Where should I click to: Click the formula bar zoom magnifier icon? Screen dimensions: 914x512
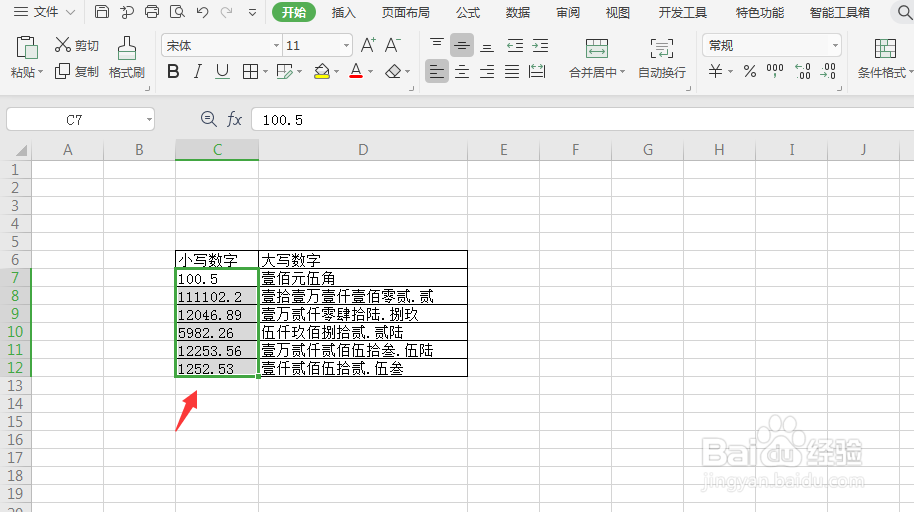tap(208, 119)
